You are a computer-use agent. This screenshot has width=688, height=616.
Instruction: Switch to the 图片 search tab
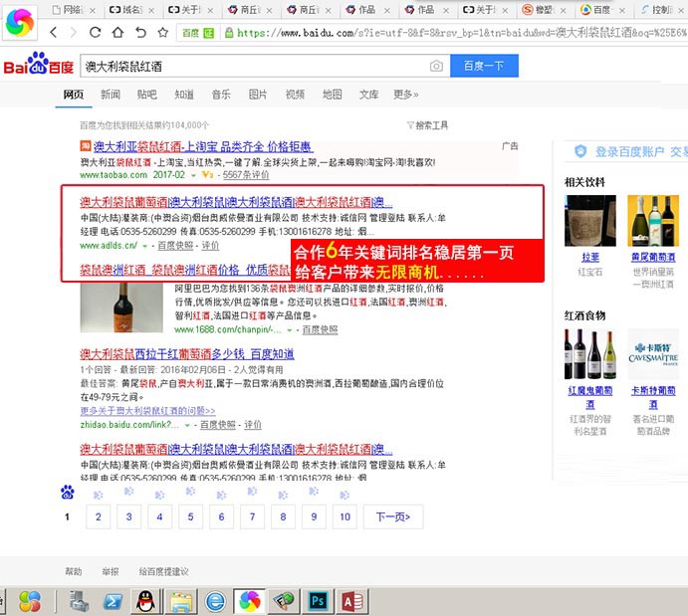(x=258, y=95)
